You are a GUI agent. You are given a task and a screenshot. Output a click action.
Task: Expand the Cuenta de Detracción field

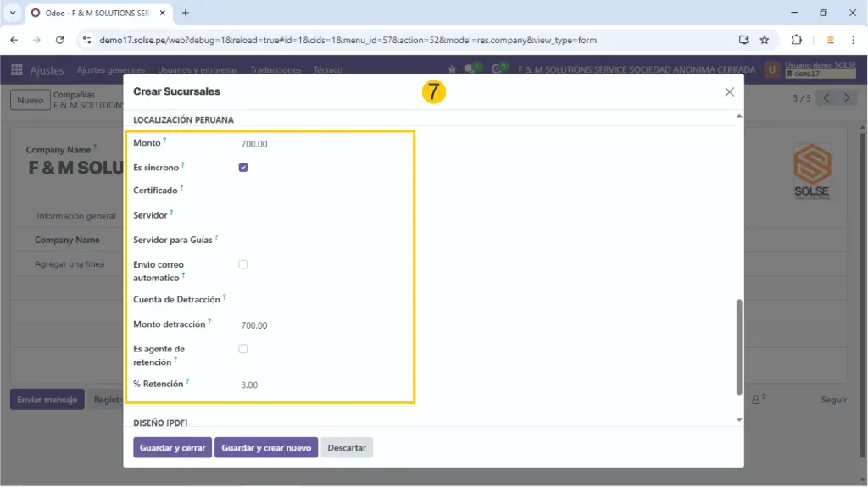(x=322, y=300)
